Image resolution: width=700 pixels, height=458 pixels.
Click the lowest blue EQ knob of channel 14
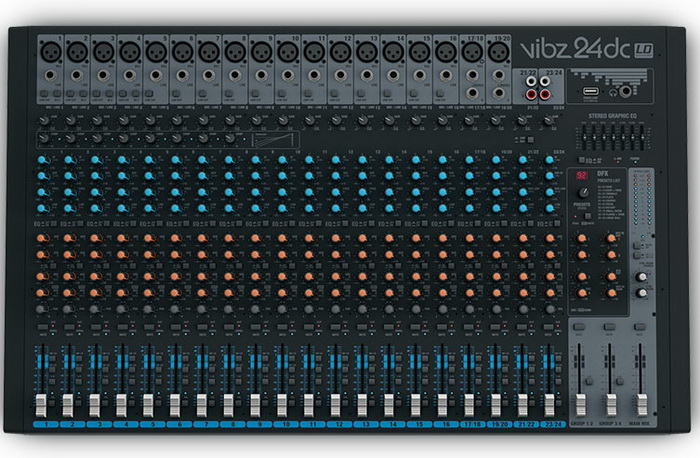tap(389, 208)
